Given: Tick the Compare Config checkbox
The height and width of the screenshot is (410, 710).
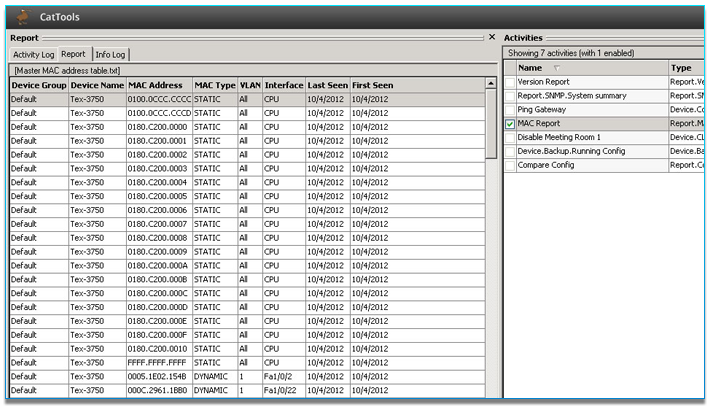Looking at the screenshot, I should pyautogui.click(x=510, y=165).
